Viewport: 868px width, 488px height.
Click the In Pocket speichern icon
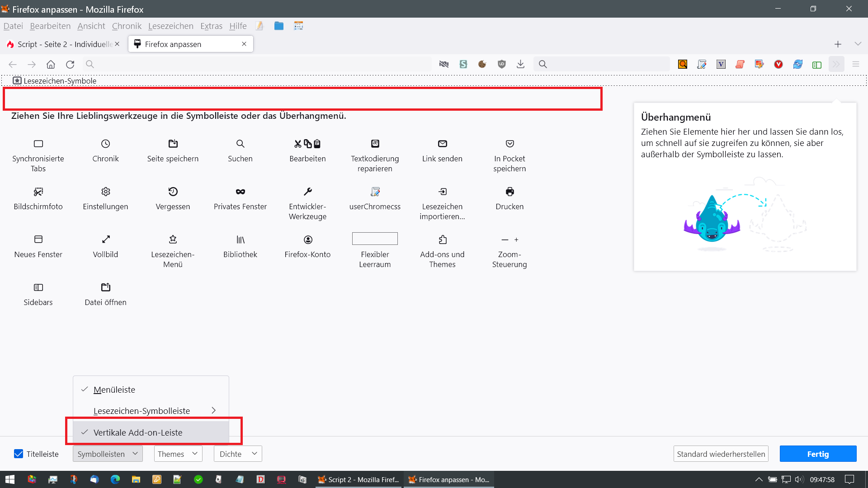509,144
